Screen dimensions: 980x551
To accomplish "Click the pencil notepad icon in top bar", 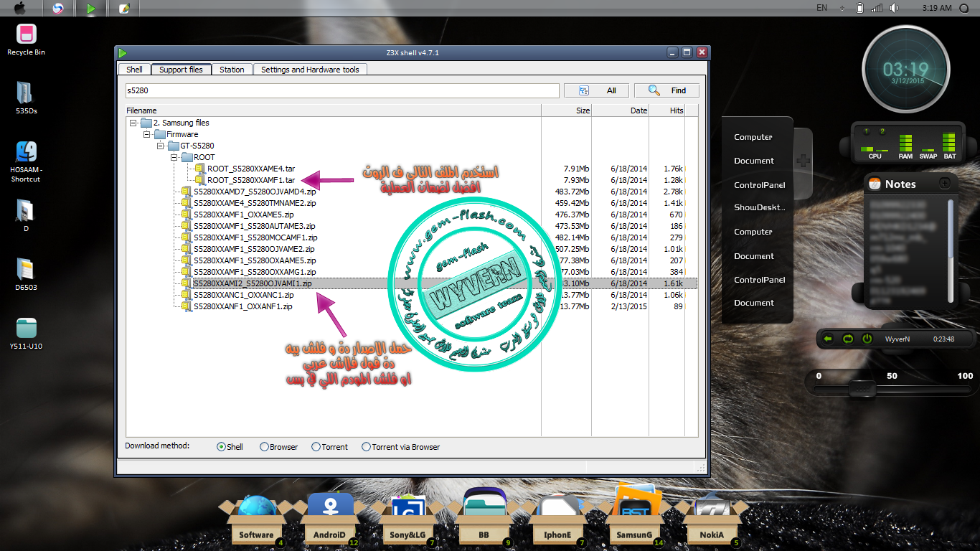I will 124,9.
